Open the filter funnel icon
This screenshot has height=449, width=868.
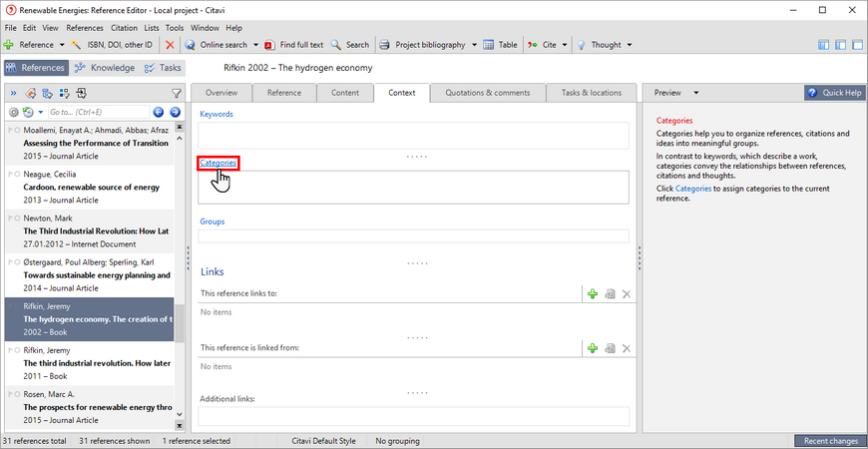176,94
